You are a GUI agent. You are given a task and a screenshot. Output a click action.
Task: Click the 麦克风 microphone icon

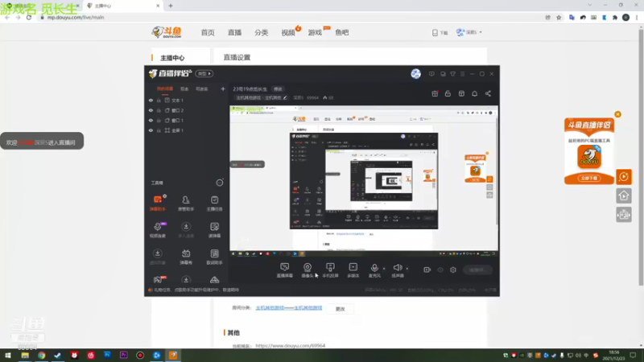click(374, 268)
